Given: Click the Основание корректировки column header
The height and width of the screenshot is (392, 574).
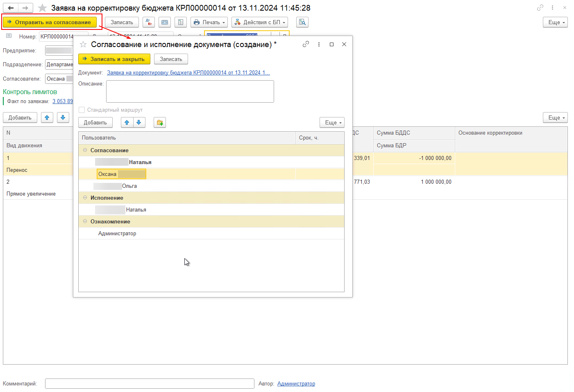Looking at the screenshot, I should pos(511,139).
